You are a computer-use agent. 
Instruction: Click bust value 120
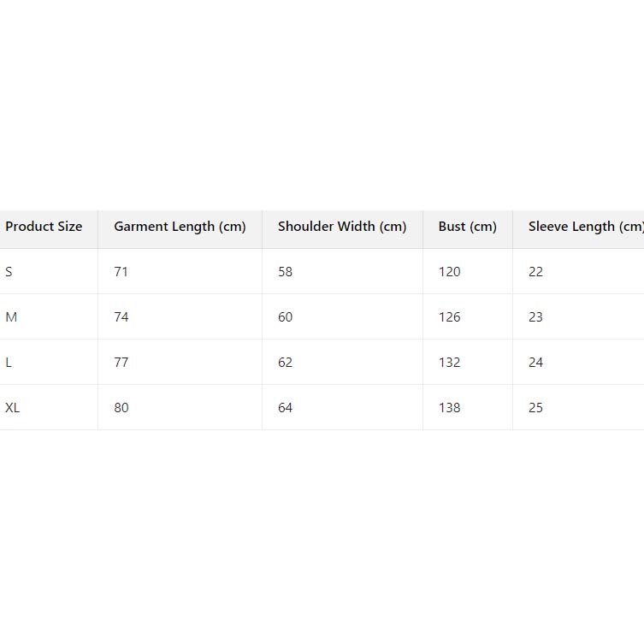(449, 272)
